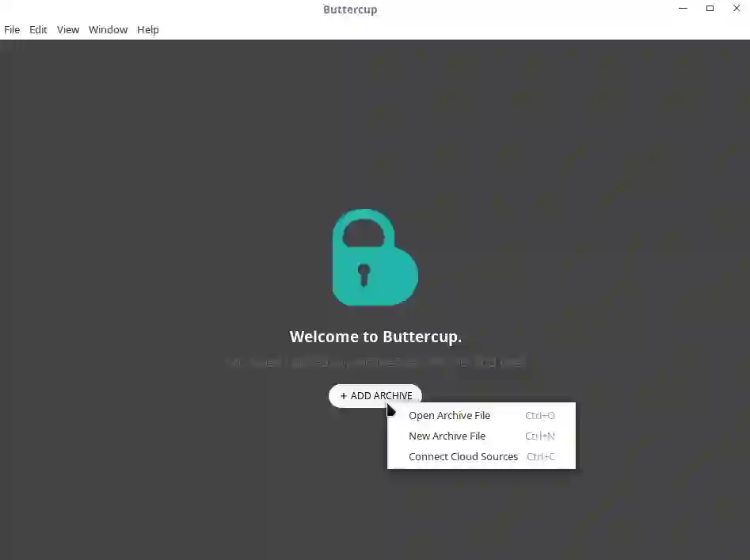Image resolution: width=750 pixels, height=560 pixels.
Task: Open the Window menu
Action: (x=108, y=29)
